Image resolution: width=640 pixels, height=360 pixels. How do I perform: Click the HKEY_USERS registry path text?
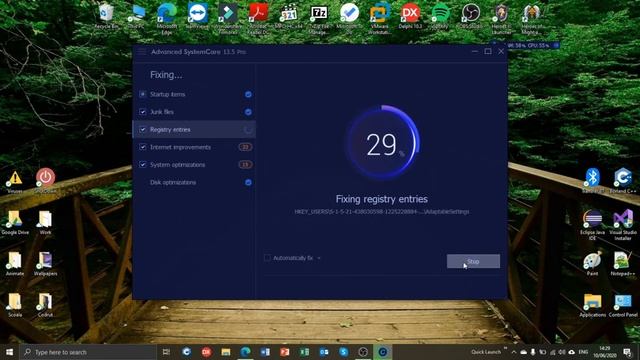click(x=382, y=211)
